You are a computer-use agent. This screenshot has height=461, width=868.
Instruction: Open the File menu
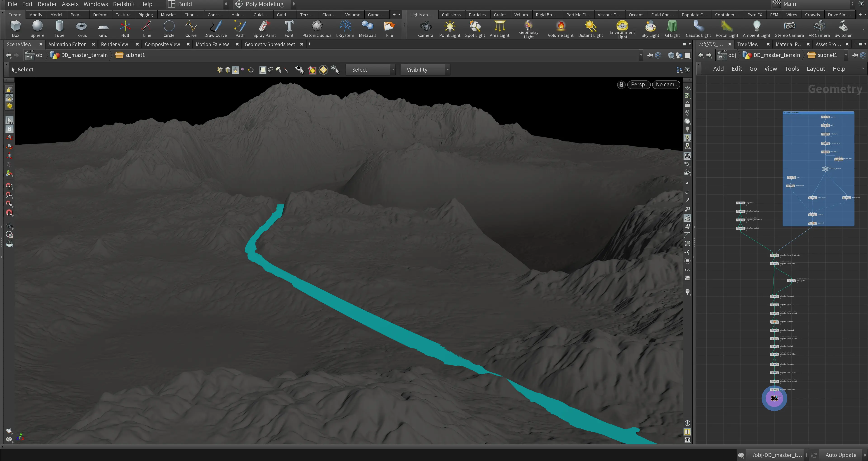(x=12, y=4)
